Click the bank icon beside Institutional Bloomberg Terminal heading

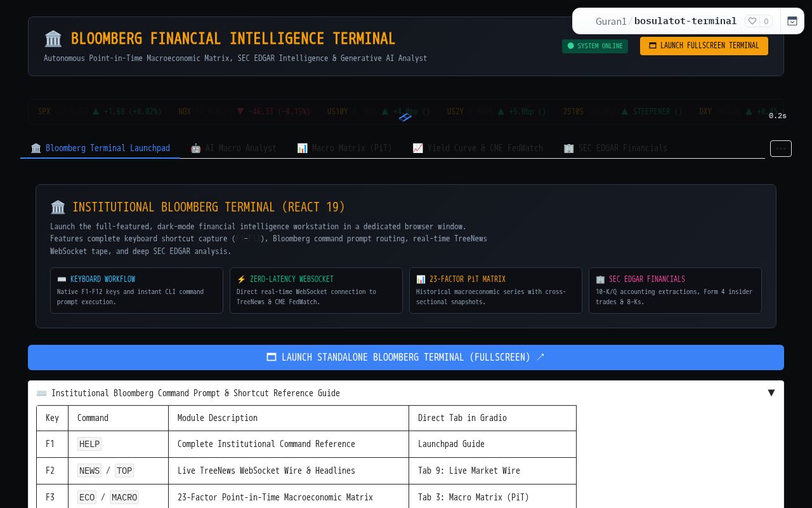58,207
